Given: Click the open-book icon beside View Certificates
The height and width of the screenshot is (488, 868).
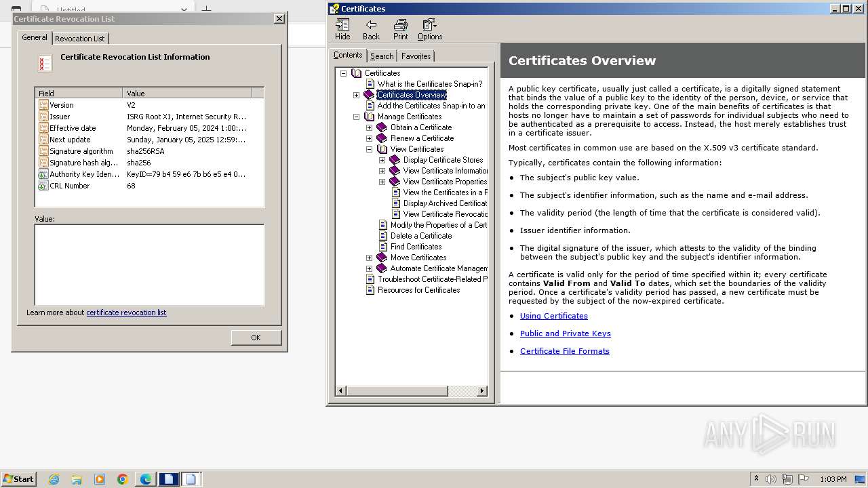Looking at the screenshot, I should coord(382,149).
